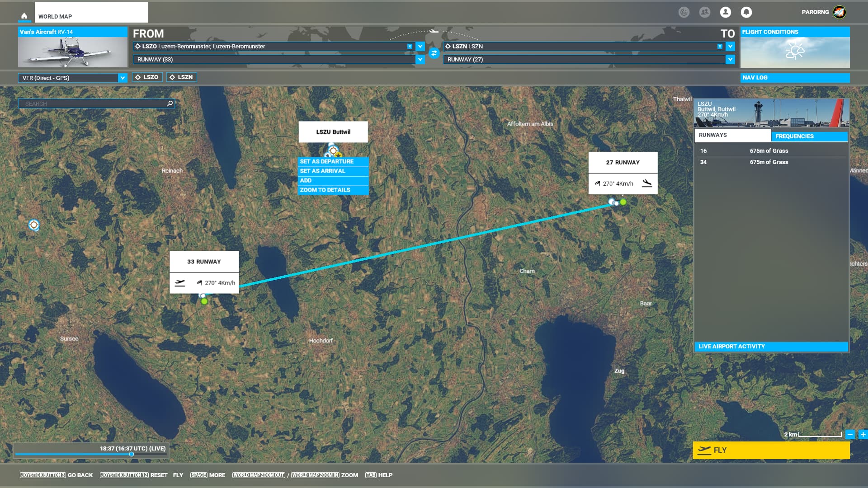Select the LSZO waypoint chip
The width and height of the screenshot is (868, 488).
coord(147,77)
